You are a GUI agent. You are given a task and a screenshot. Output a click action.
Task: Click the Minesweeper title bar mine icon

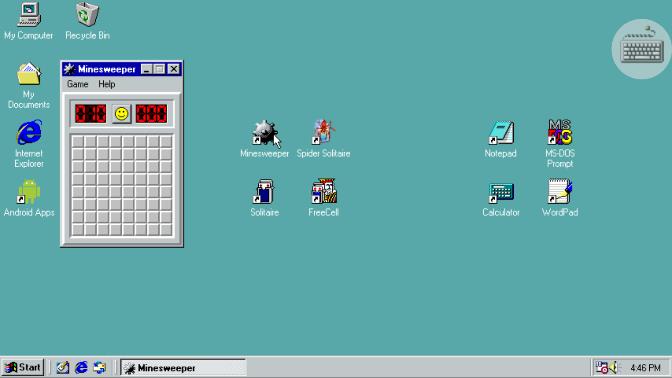[69, 69]
